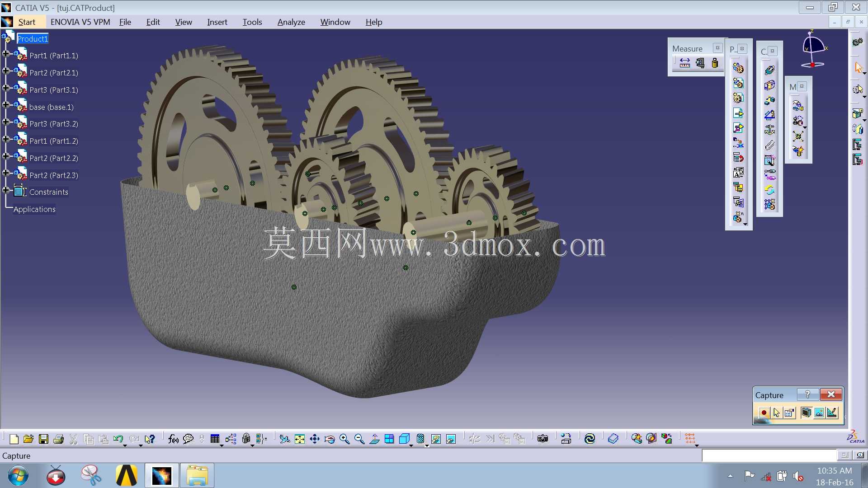Click the Replace Component icon
This screenshot has width=868, height=488.
738,143
